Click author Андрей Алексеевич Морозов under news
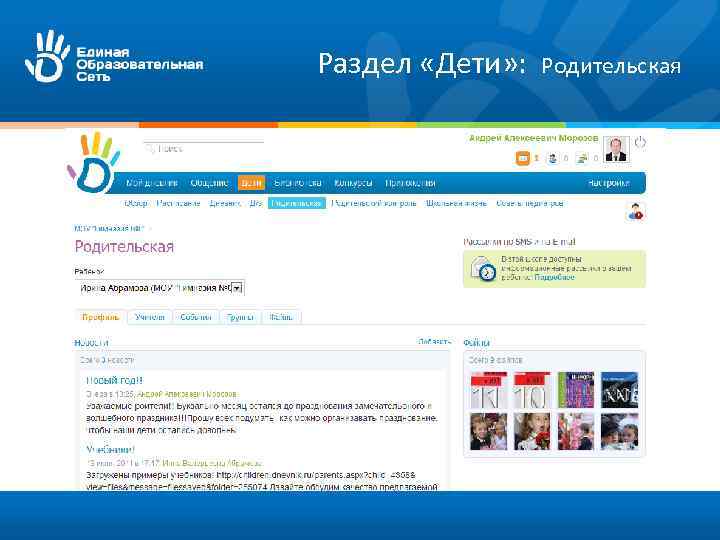The height and width of the screenshot is (540, 720). click(187, 394)
